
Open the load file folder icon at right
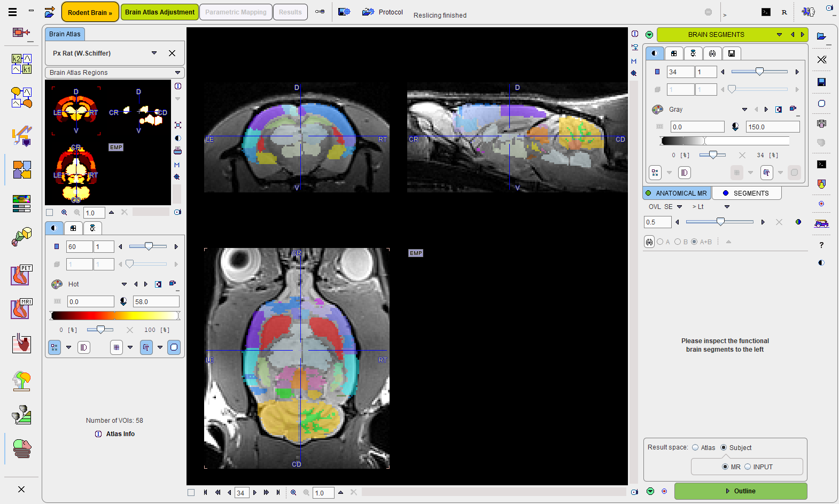(x=821, y=36)
